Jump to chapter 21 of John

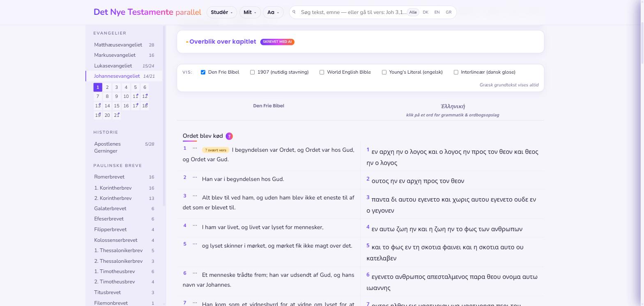[117, 115]
